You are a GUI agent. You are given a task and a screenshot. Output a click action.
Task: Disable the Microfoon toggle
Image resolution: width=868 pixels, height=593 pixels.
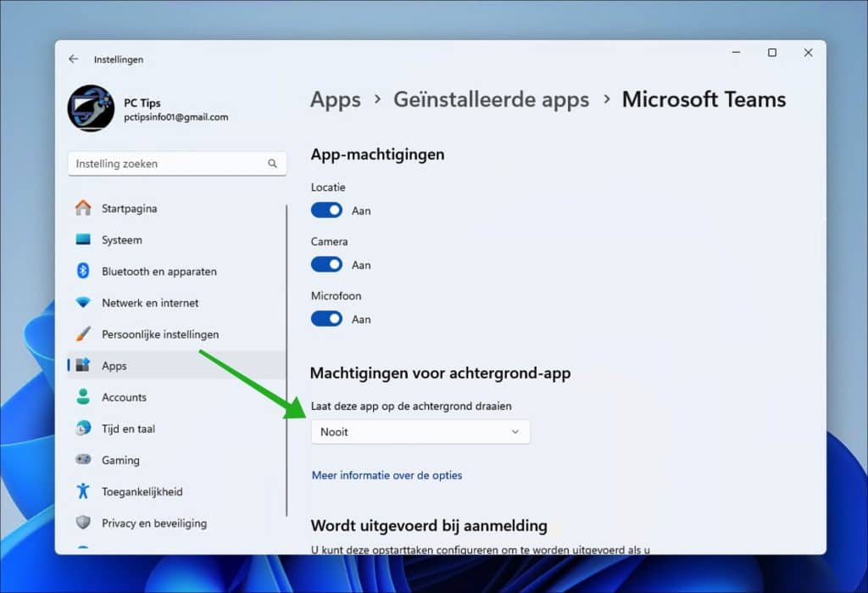326,319
